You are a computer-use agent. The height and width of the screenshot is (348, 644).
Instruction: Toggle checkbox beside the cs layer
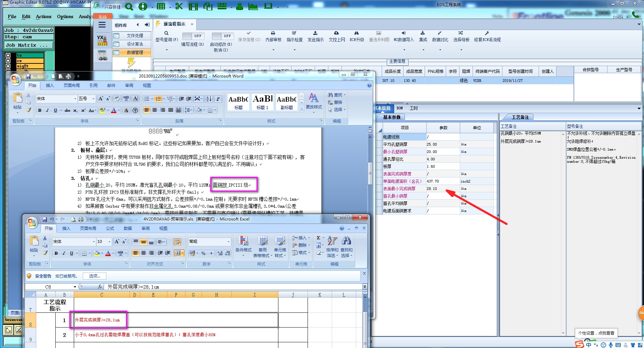(x=8, y=61)
